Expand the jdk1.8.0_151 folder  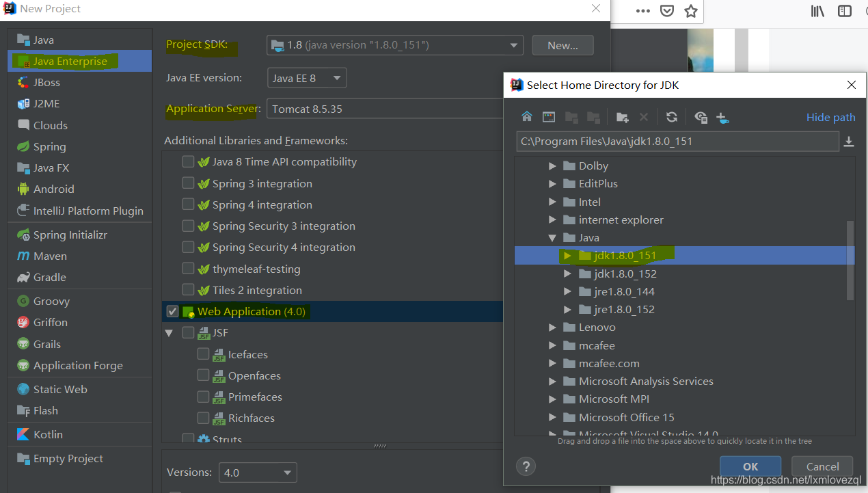[x=567, y=256]
